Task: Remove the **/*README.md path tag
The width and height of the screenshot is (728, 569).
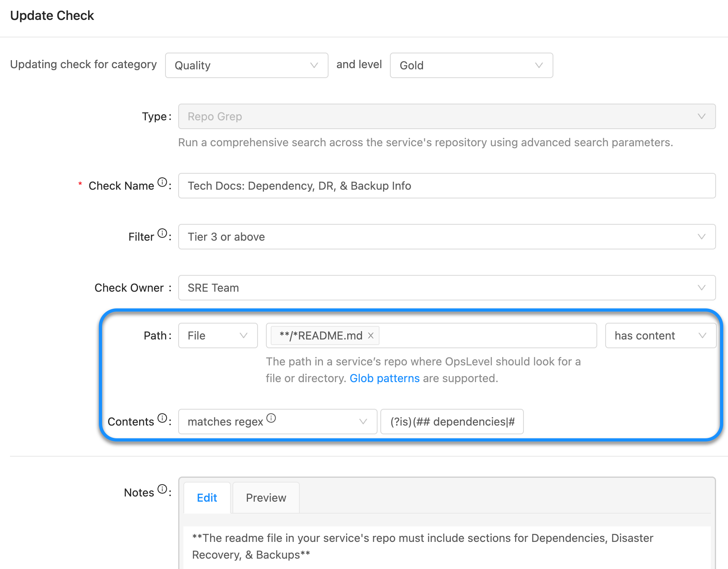Action: (370, 336)
